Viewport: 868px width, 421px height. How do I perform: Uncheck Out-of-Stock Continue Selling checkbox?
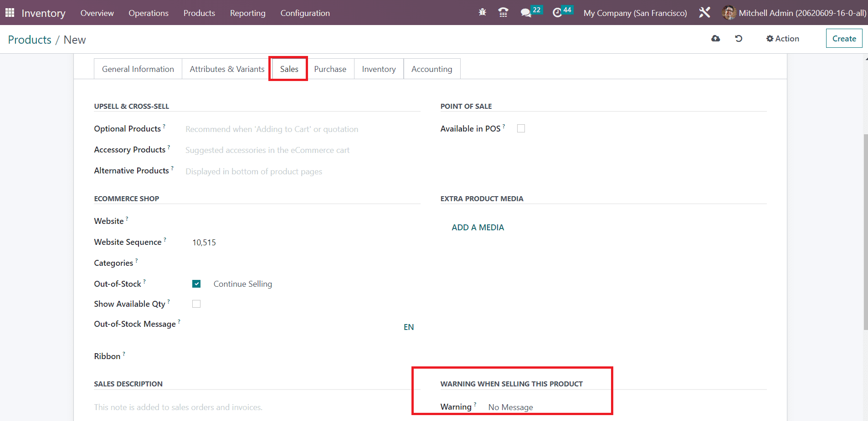click(x=196, y=284)
